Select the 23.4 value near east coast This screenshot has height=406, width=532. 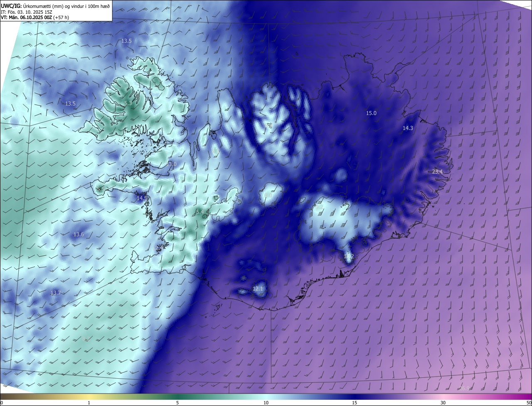[x=438, y=172]
